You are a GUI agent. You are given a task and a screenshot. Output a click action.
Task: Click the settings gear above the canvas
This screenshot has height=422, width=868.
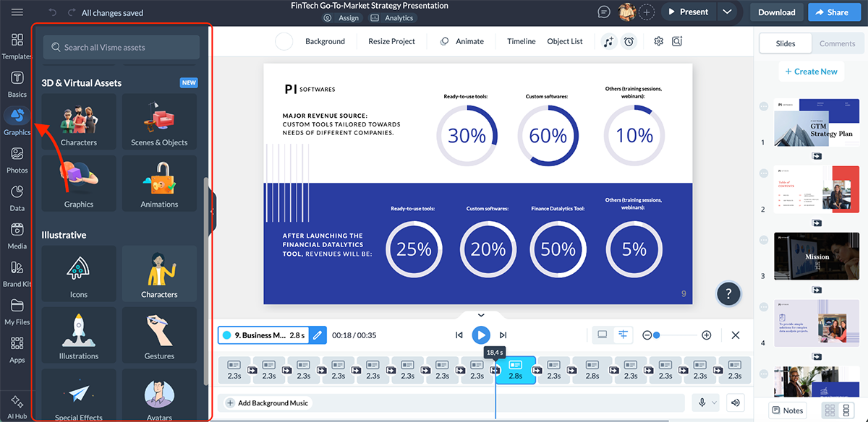pyautogui.click(x=658, y=41)
